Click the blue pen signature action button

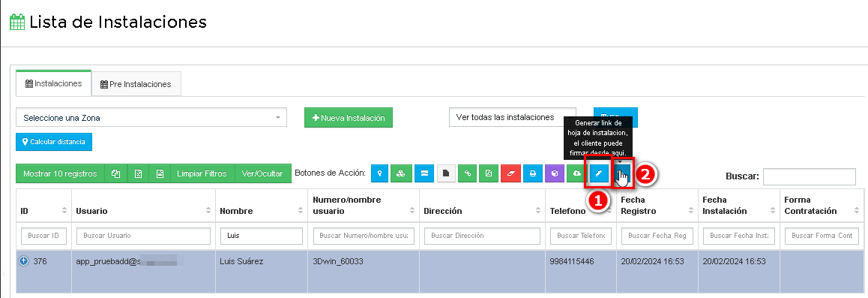point(598,173)
